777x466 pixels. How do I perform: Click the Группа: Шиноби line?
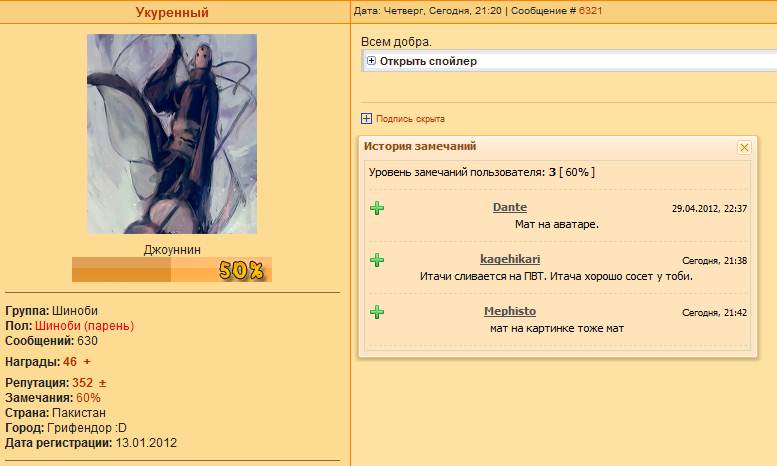tap(52, 311)
